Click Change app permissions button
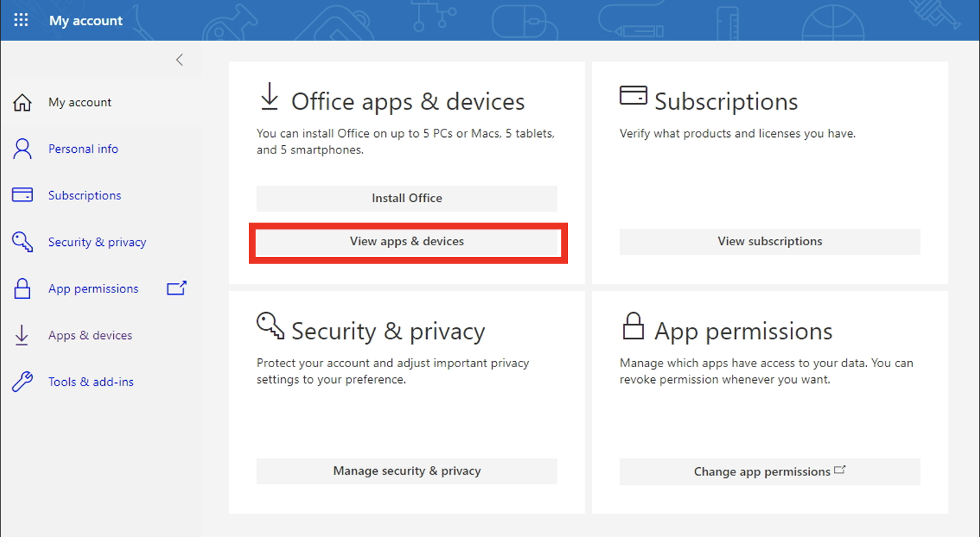Image resolution: width=980 pixels, height=537 pixels. pos(770,471)
